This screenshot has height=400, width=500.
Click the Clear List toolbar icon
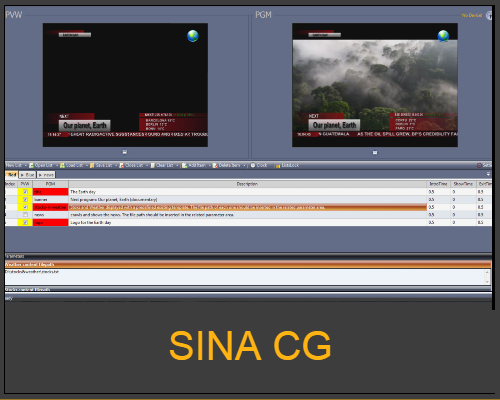pyautogui.click(x=153, y=166)
